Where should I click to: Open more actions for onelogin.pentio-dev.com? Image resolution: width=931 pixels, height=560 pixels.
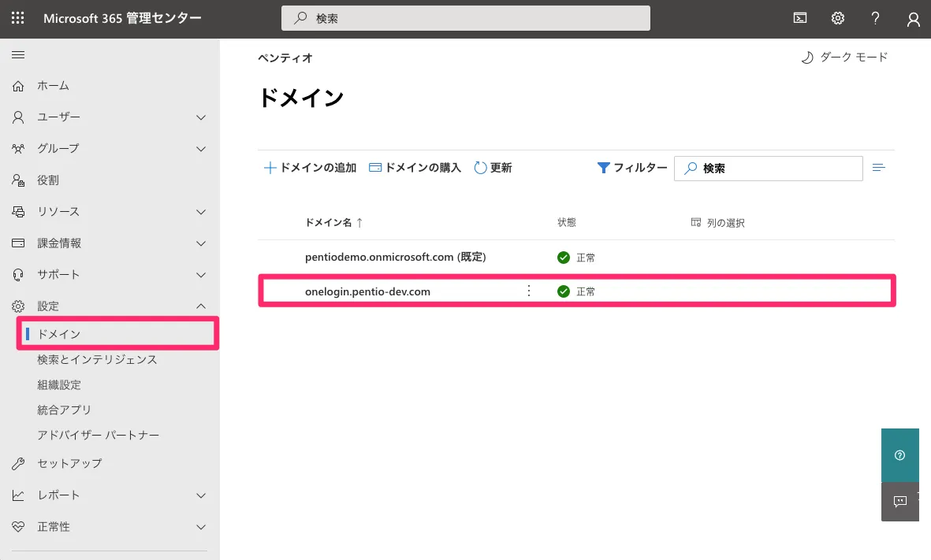pos(529,291)
